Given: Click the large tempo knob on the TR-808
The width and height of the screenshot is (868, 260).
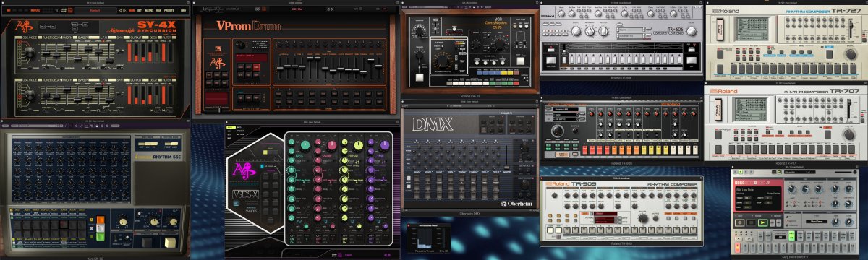Looking at the screenshot, I should click(x=557, y=130).
